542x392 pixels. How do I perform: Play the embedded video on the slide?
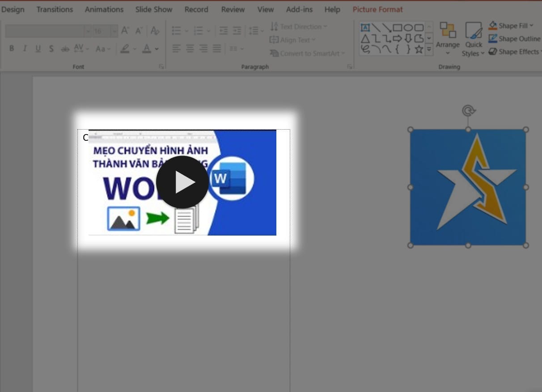[x=182, y=182]
